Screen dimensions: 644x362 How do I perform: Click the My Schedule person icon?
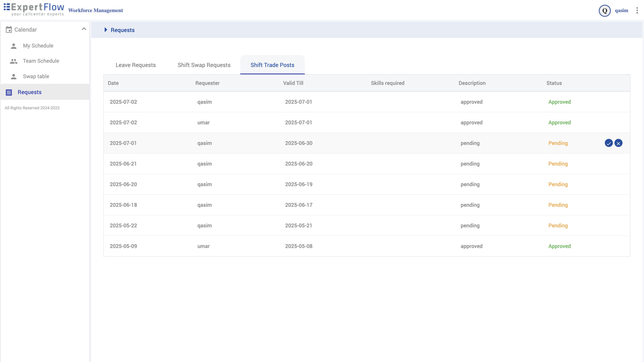click(x=14, y=46)
